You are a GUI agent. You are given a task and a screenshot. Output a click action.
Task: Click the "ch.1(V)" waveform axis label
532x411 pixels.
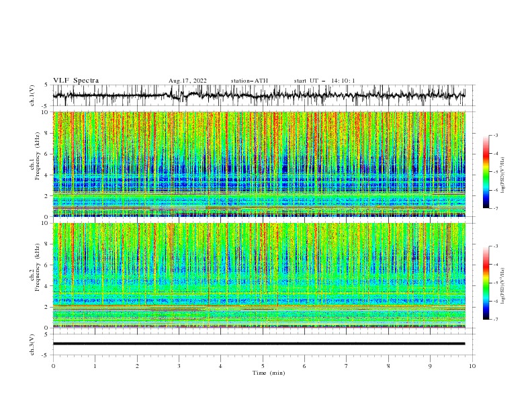(x=32, y=95)
